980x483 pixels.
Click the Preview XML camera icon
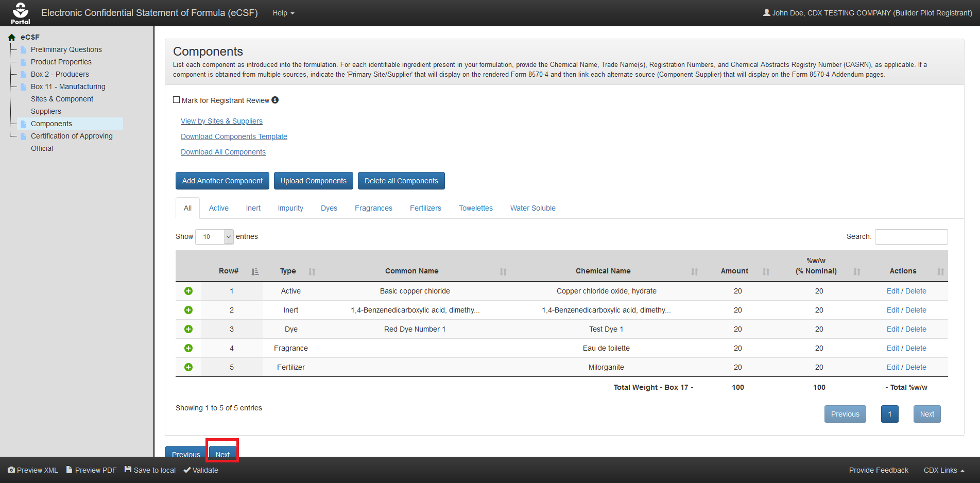[11, 470]
